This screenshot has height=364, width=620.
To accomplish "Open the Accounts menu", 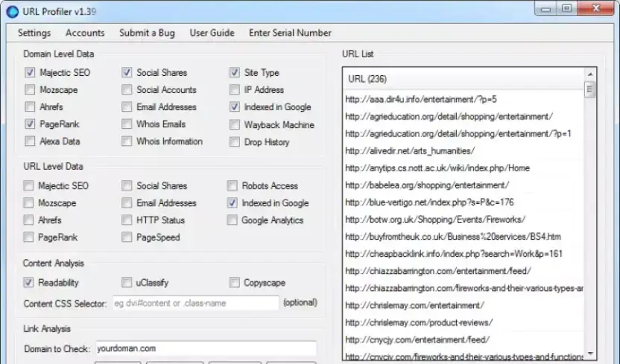I will click(85, 33).
